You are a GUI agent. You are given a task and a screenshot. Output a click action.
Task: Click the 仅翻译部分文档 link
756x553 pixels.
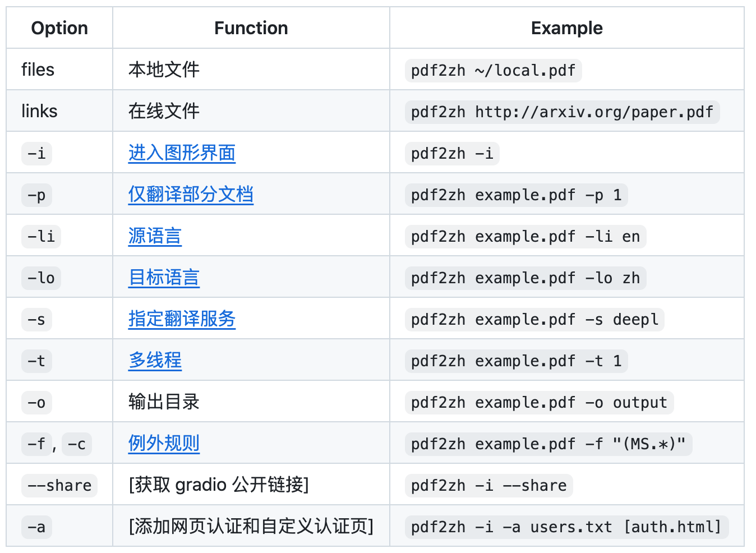191,195
